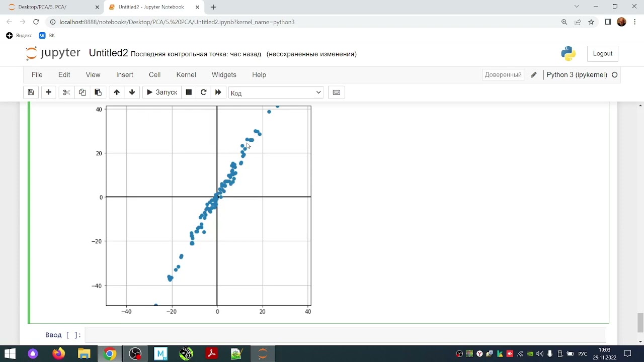
Task: Open the Widgets menu
Action: (224, 74)
